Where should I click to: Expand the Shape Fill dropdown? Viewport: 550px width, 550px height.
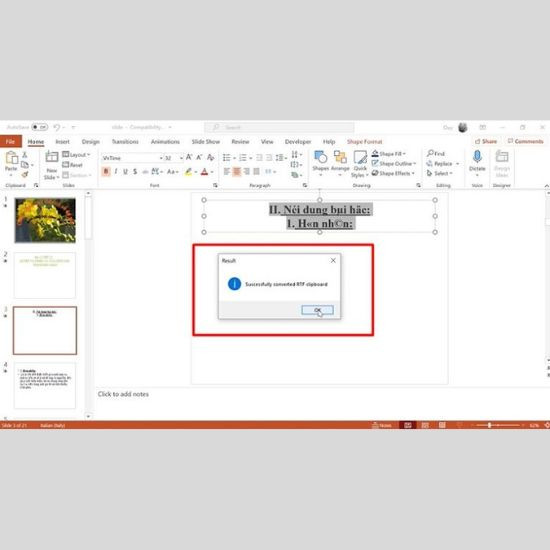click(x=404, y=154)
